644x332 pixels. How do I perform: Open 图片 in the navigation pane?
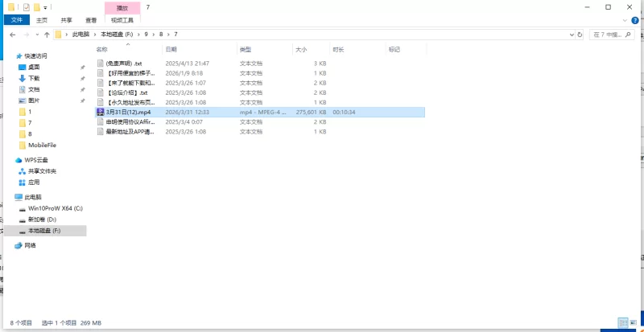coord(34,100)
